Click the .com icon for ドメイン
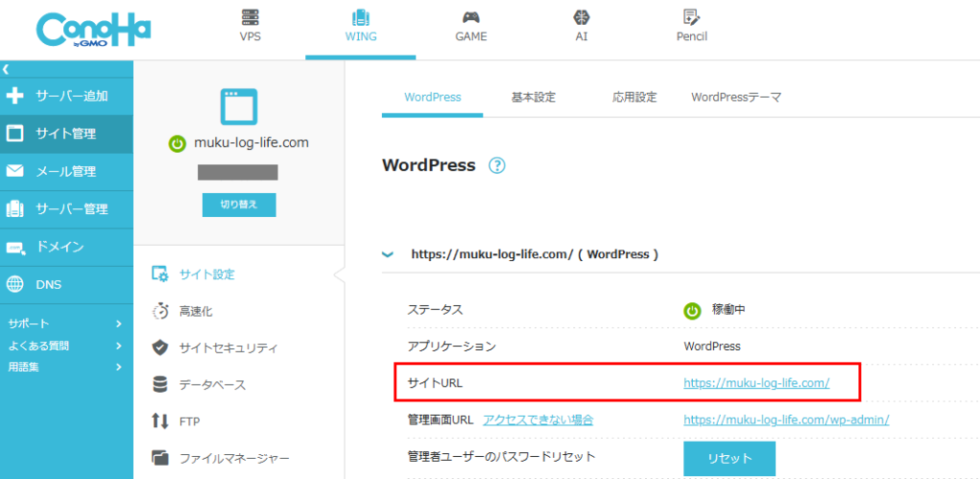The height and width of the screenshot is (479, 980). tap(15, 248)
